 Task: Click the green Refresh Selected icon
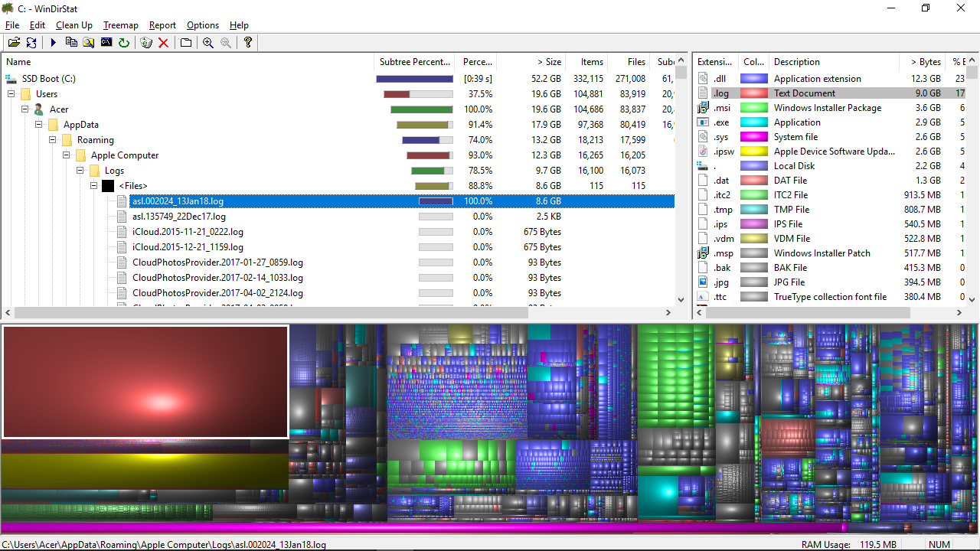124,43
